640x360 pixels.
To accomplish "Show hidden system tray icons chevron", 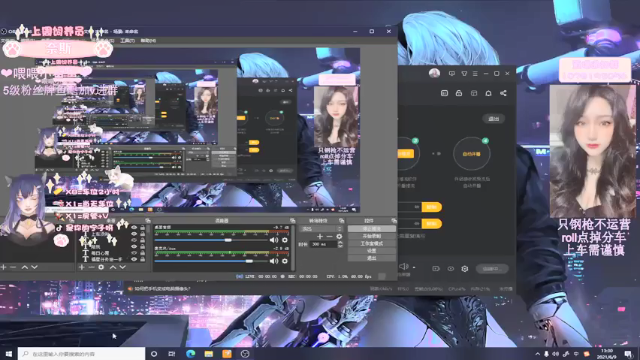I will (538, 354).
